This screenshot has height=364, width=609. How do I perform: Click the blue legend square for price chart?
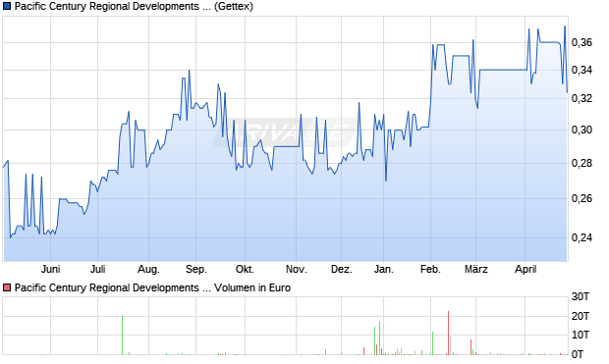[7, 6]
